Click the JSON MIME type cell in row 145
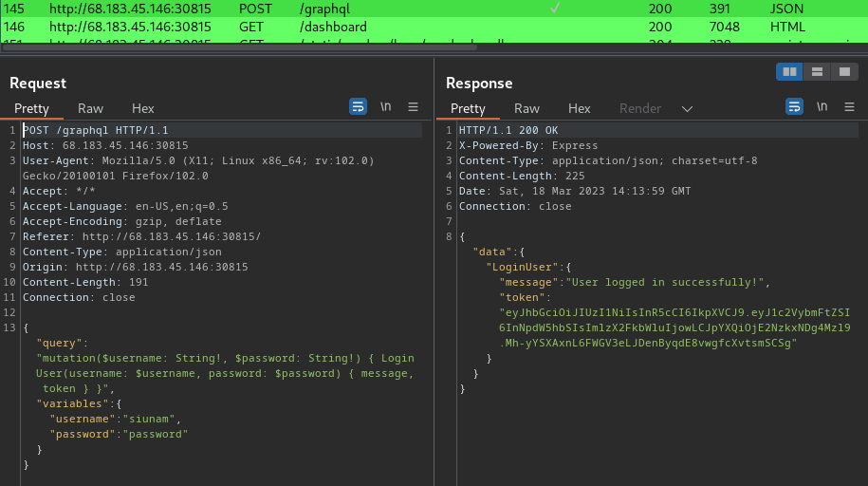The image size is (868, 486). tap(786, 9)
